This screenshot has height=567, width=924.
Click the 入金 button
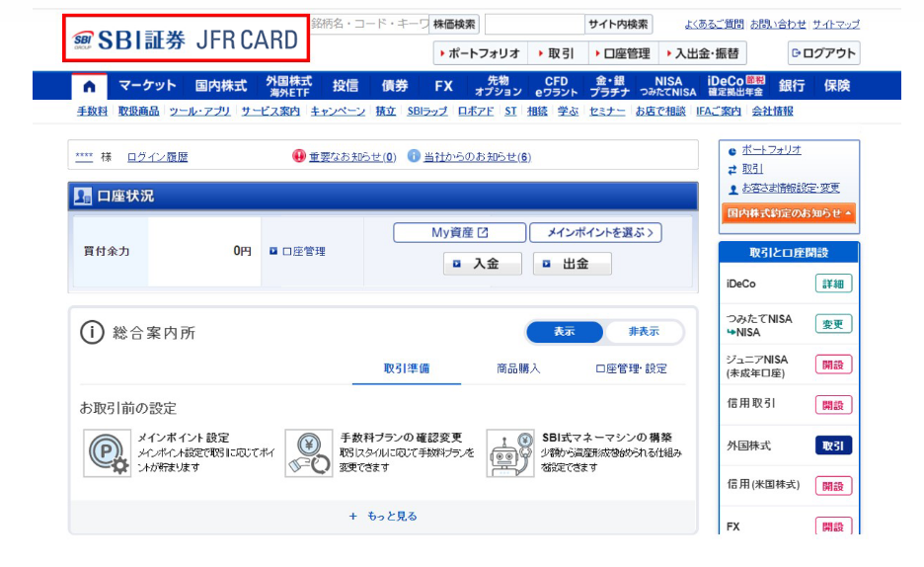483,264
